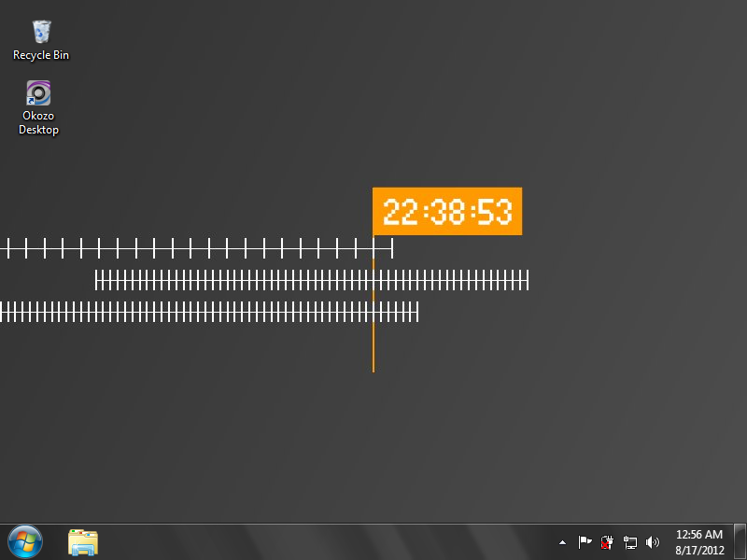Show hidden tray icons arrow
Screen dimensions: 747x560
(562, 542)
